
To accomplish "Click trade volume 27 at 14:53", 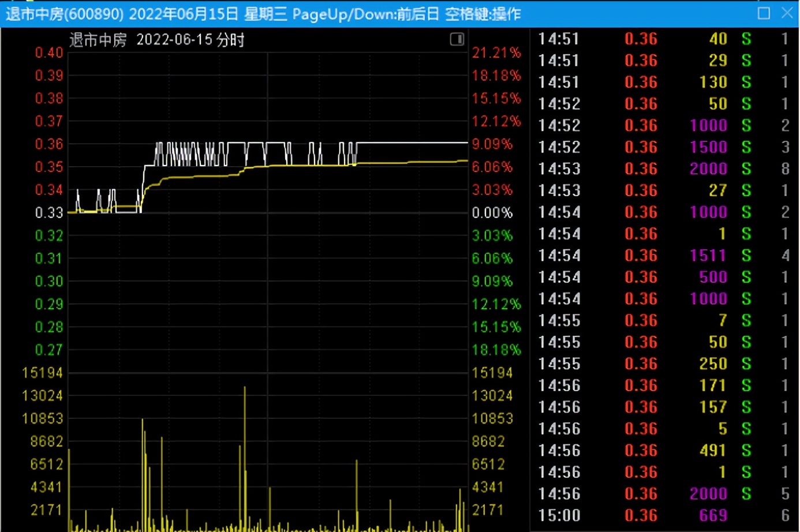I will coord(718,190).
